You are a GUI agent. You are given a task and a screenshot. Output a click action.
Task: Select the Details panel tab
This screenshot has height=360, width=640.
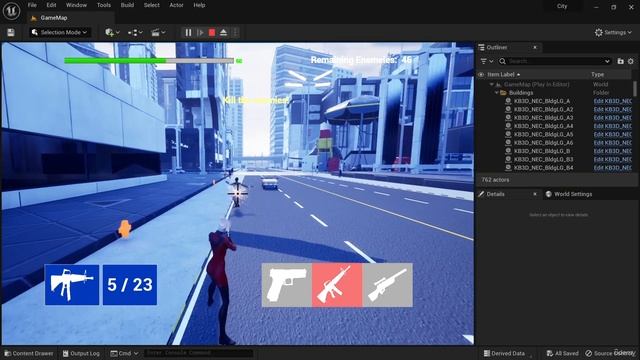(495, 194)
